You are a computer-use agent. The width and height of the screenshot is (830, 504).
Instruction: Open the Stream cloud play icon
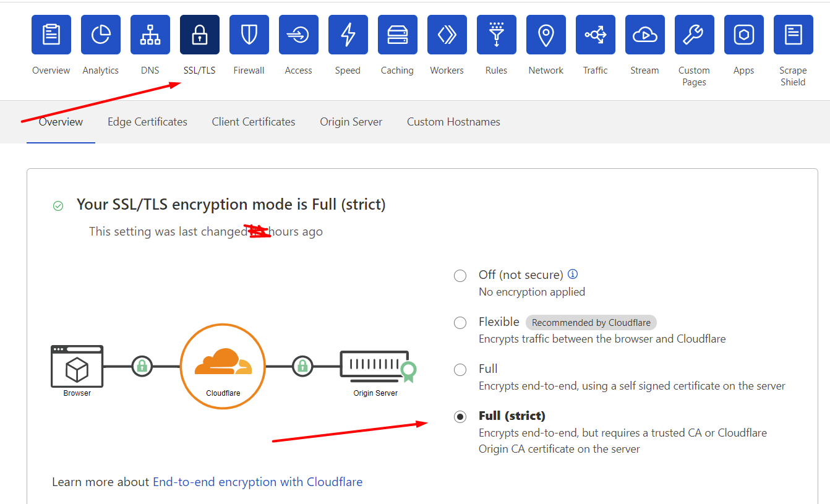(645, 35)
